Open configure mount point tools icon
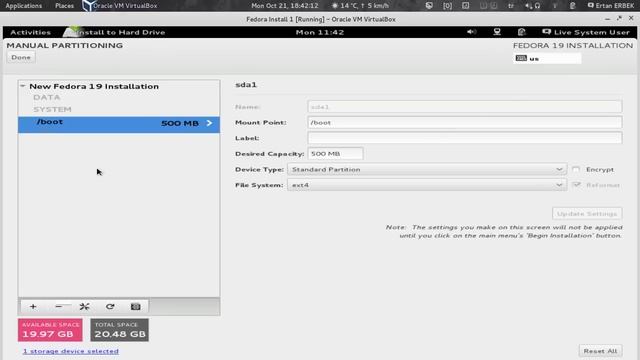The height and width of the screenshot is (360, 640). click(x=84, y=307)
